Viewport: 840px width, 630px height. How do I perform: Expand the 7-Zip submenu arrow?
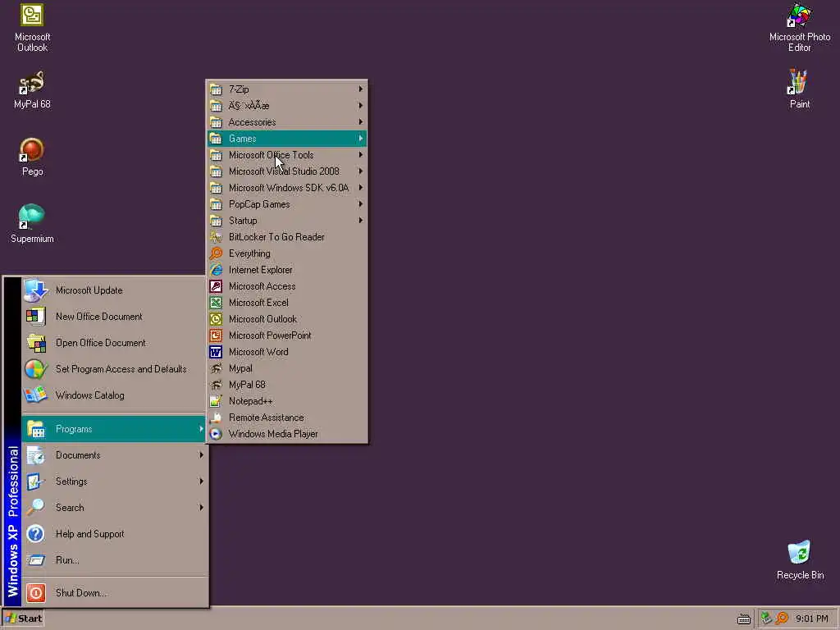pos(361,89)
